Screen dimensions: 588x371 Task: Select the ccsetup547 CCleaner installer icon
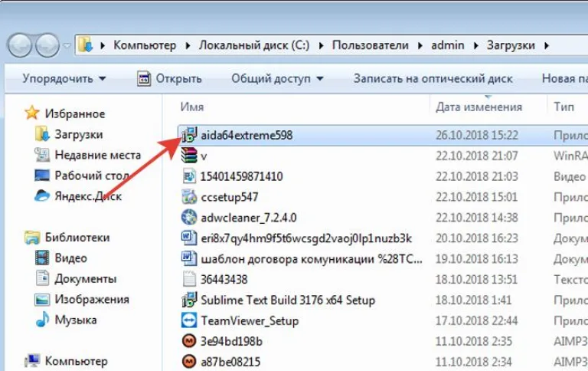point(189,197)
